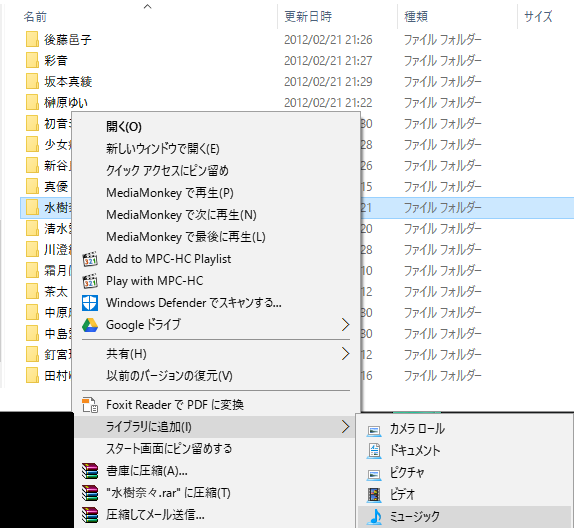Viewport: 574px width, 528px height.
Task: Click the Windows Defender shield icon
Action: [x=90, y=303]
